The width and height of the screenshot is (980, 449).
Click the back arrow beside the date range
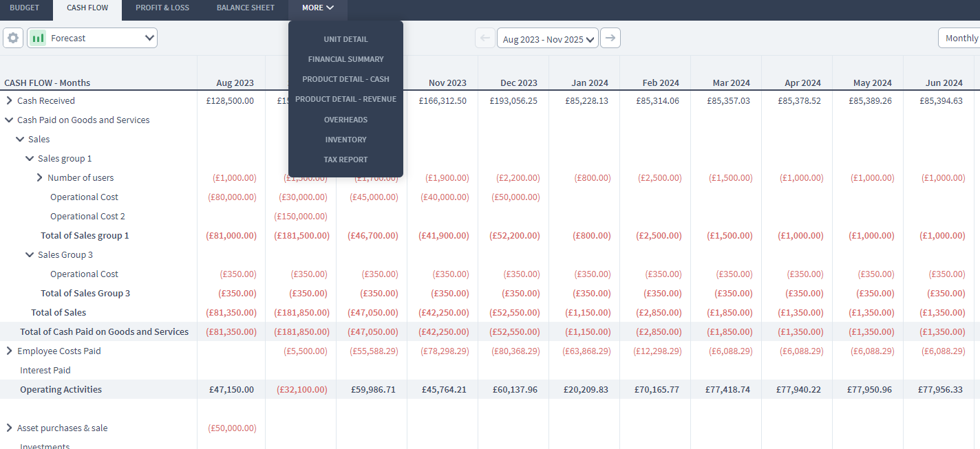485,39
